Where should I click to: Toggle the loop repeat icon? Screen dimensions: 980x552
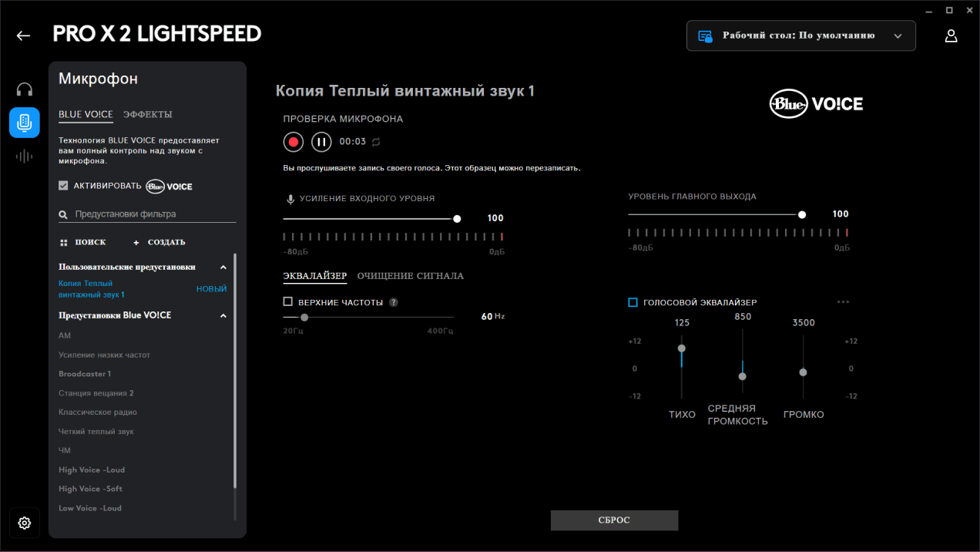tap(376, 142)
